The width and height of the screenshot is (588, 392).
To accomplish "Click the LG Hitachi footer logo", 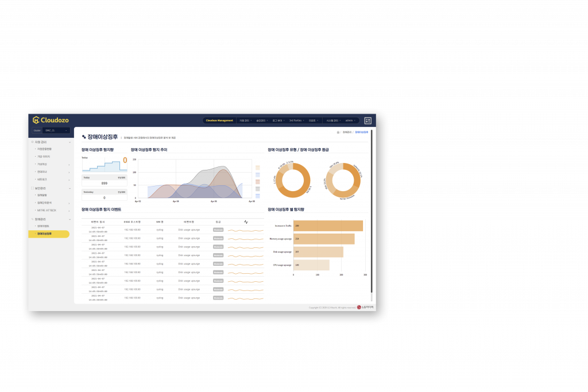I will [365, 307].
